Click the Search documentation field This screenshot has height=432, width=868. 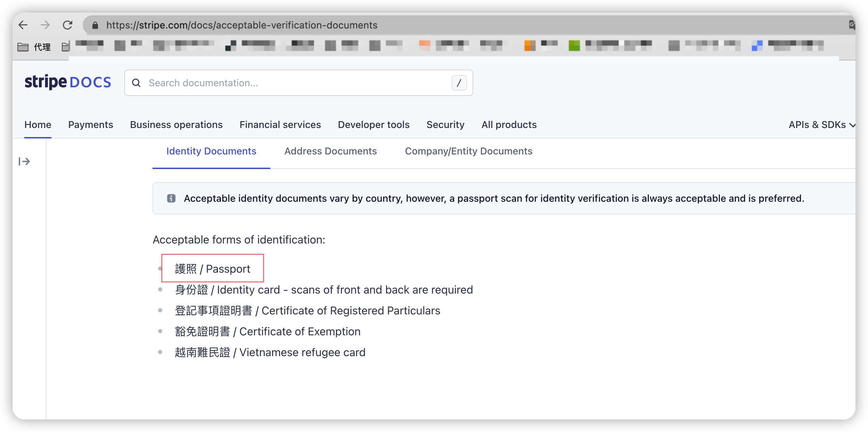click(295, 83)
